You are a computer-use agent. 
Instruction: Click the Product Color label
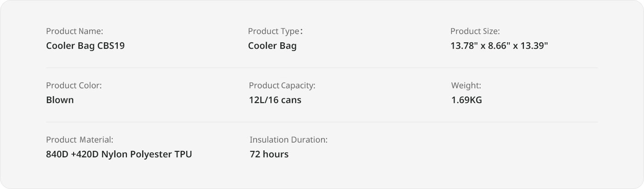[x=74, y=86]
